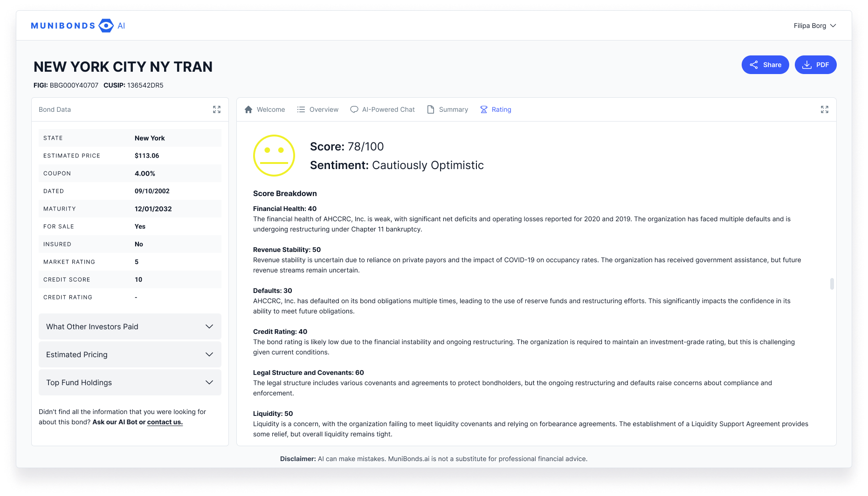
Task: Expand the Top Fund Holdings section
Action: click(x=130, y=382)
